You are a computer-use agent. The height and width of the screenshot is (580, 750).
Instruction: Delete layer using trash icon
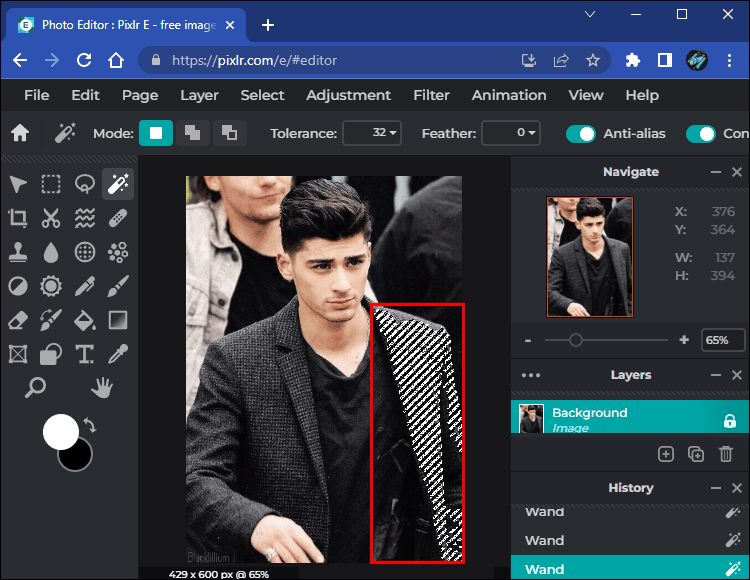[x=726, y=454]
